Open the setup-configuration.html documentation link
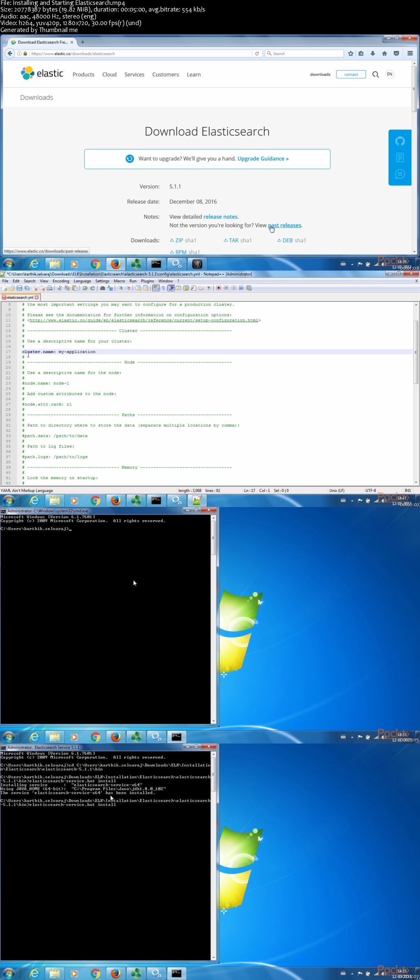The width and height of the screenshot is (420, 980). click(144, 320)
